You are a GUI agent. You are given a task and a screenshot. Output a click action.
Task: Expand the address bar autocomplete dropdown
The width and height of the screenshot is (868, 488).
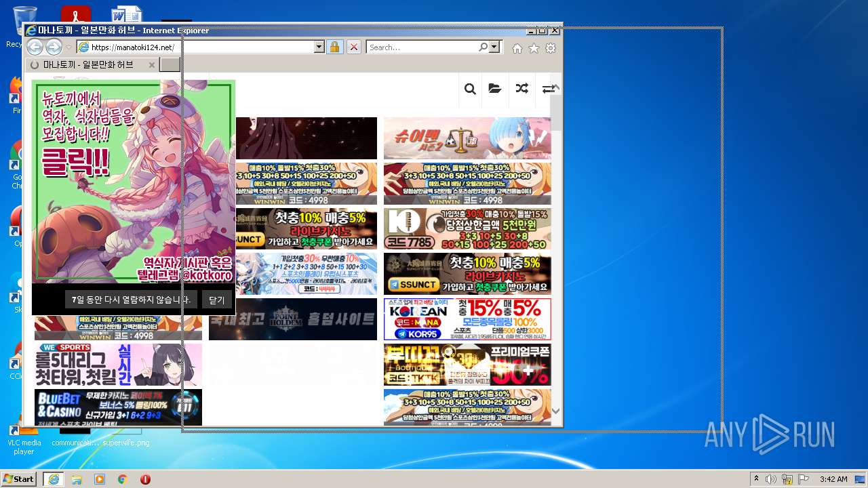(x=319, y=47)
